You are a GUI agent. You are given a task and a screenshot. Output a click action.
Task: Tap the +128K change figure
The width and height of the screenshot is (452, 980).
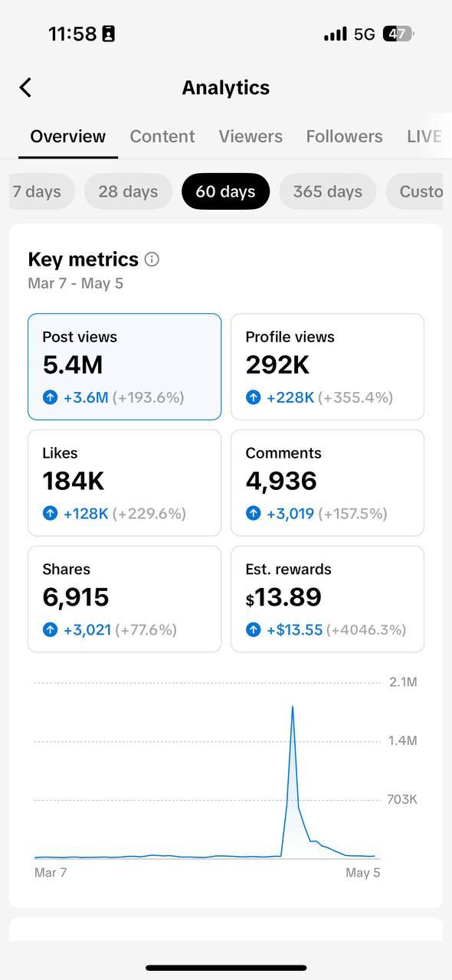point(86,514)
